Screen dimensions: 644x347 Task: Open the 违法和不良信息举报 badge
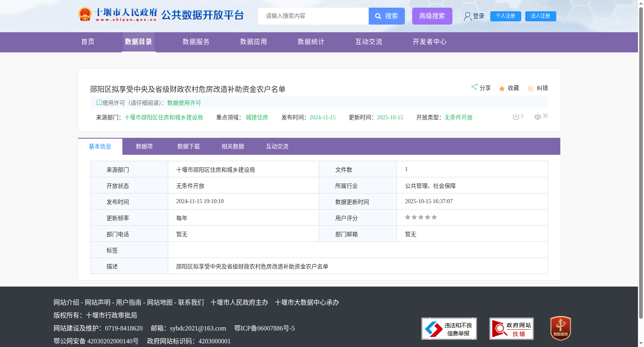pos(449,329)
